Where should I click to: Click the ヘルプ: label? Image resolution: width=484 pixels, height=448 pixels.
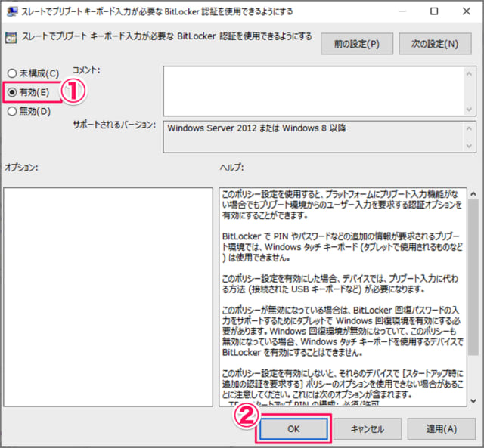click(x=231, y=168)
